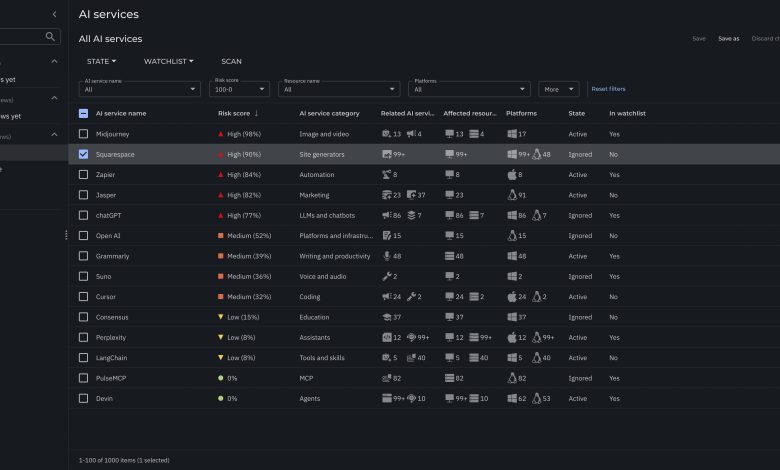Click the LangChain service name
Screen dimensions: 780x470
[111, 358]
